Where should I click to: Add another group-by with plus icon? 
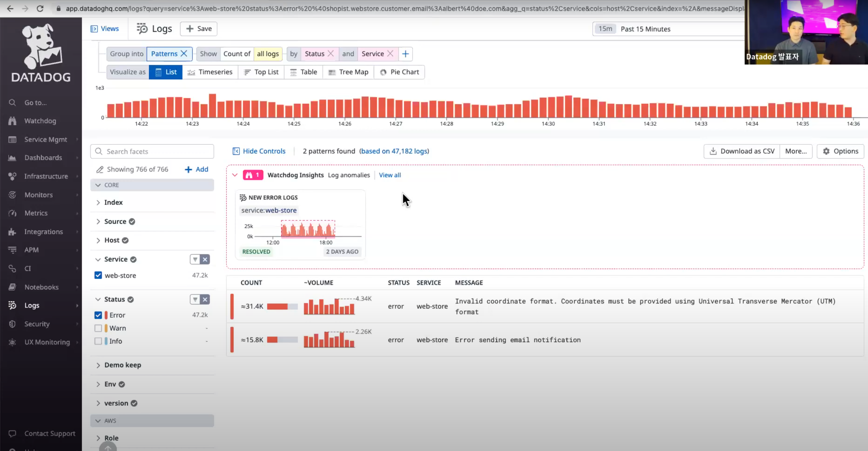(405, 54)
